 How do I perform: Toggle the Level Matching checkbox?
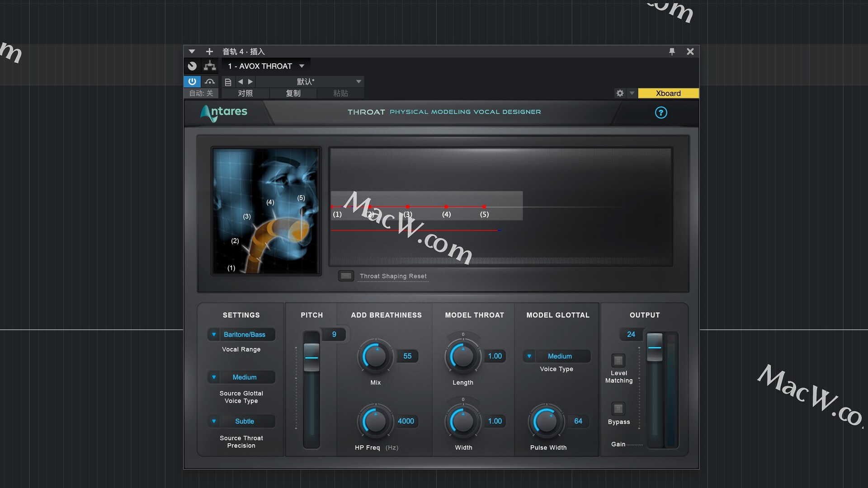tap(618, 361)
